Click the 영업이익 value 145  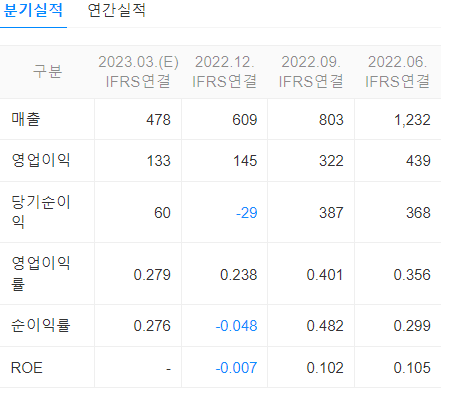[x=245, y=161]
